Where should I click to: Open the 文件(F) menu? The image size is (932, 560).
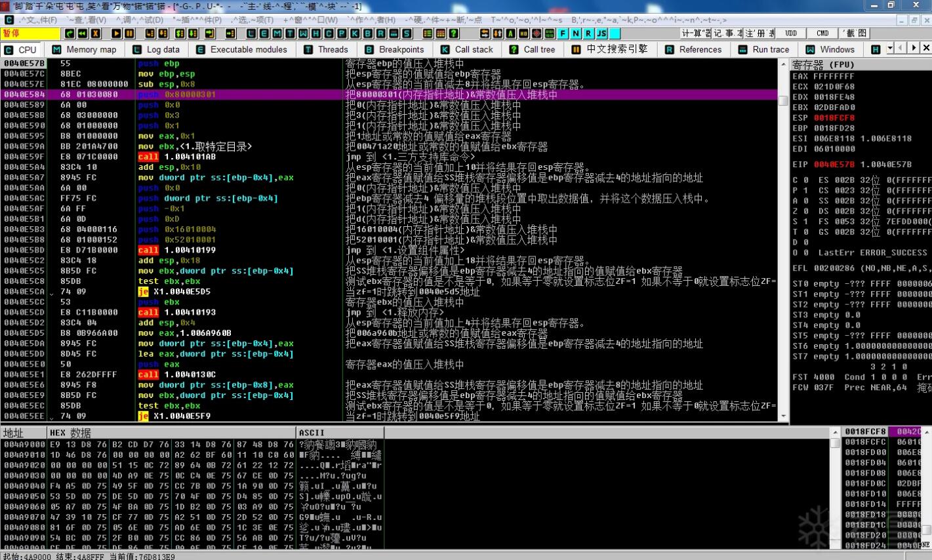(x=38, y=20)
